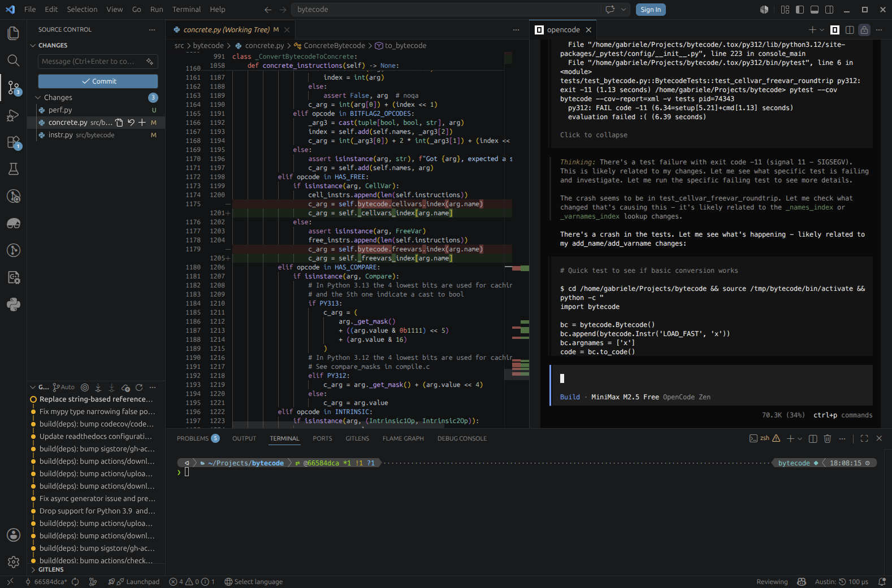The height and width of the screenshot is (588, 892).
Task: Toggle the secondary side bar visibility
Action: [829, 10]
